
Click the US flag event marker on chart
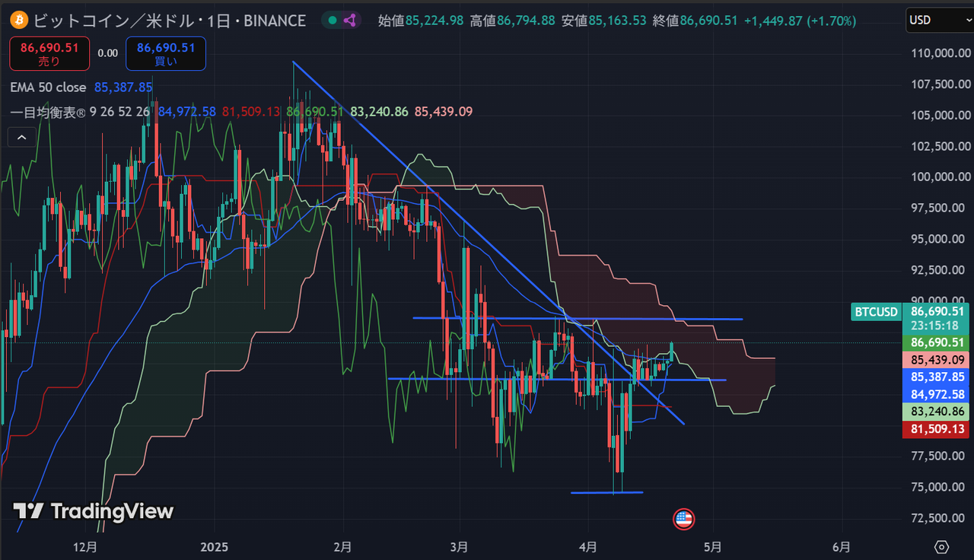[683, 519]
